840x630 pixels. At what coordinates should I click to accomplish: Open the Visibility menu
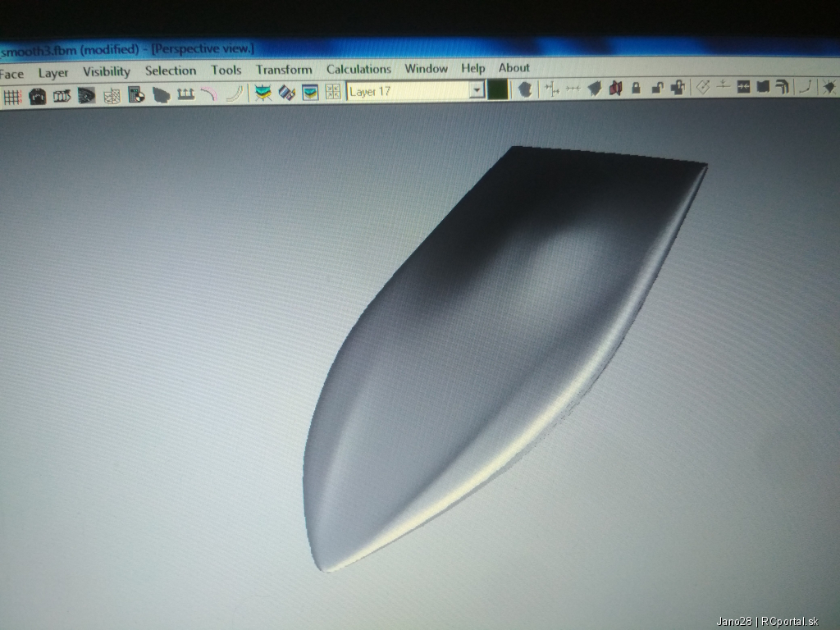(106, 72)
